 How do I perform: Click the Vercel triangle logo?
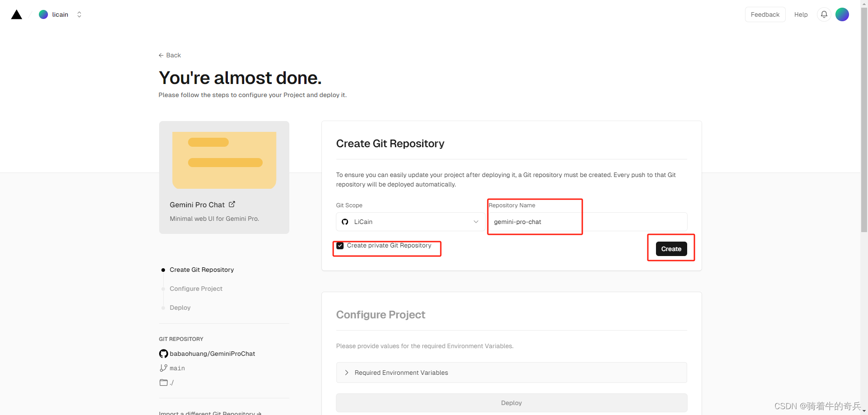tap(17, 14)
